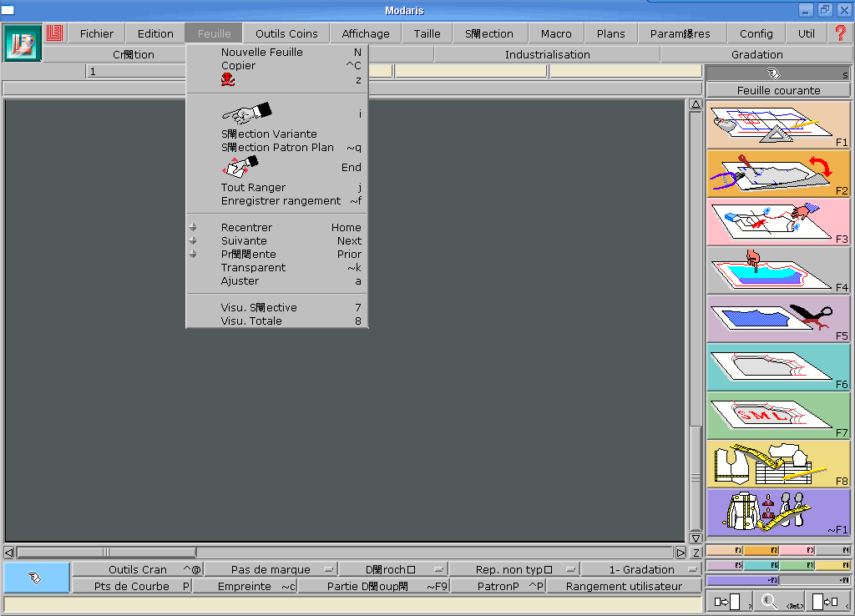Click the scroll-up arrow

(696, 104)
